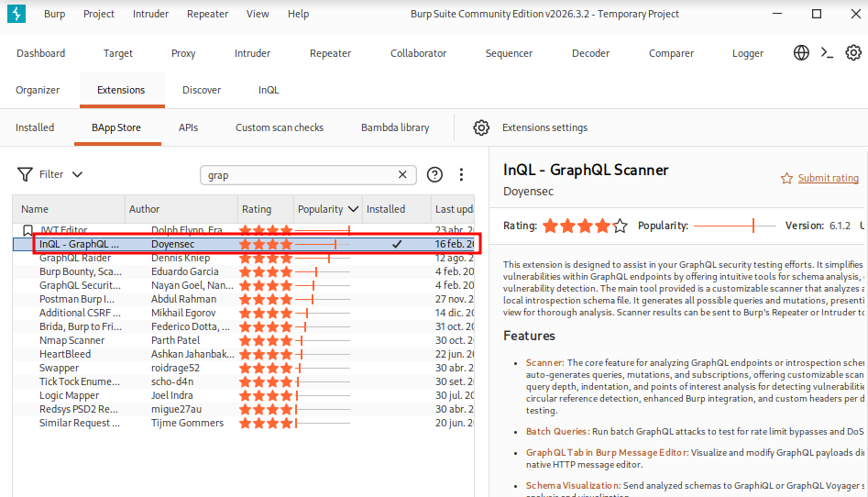The height and width of the screenshot is (497, 868).
Task: Open the Intruder menu
Action: pyautogui.click(x=150, y=14)
